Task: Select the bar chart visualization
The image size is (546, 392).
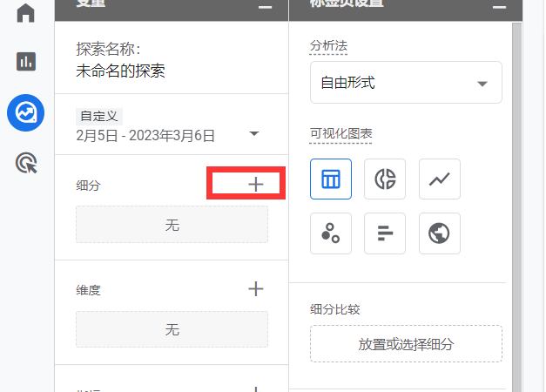Action: (385, 233)
